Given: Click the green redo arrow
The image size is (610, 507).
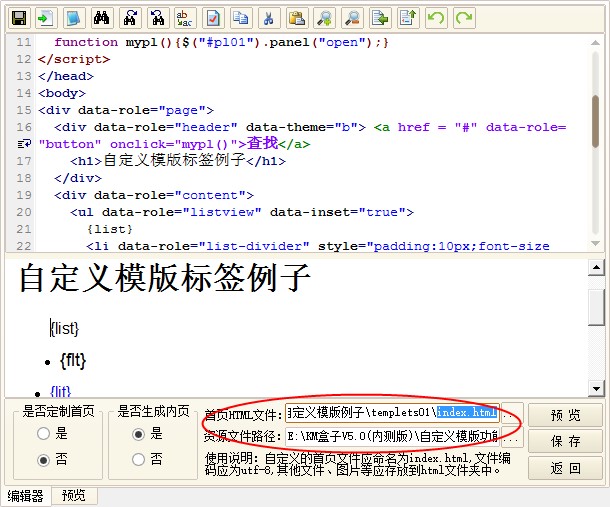Looking at the screenshot, I should 464,18.
